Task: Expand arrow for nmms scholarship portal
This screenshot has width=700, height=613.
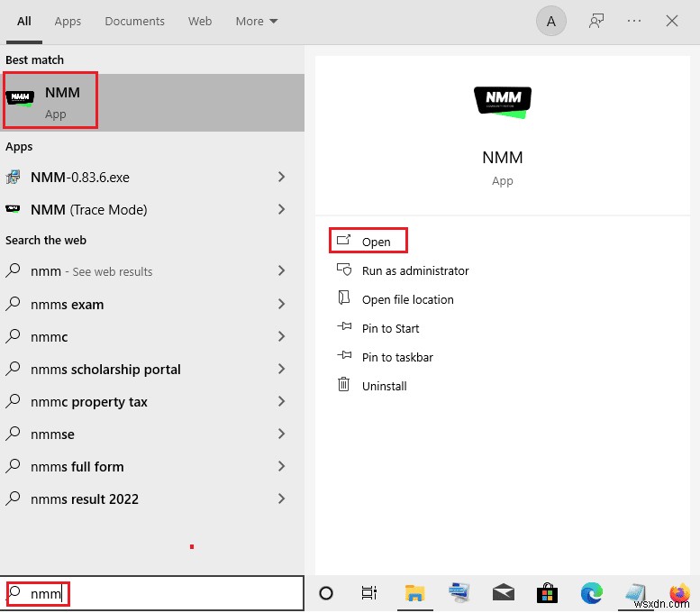Action: click(281, 369)
